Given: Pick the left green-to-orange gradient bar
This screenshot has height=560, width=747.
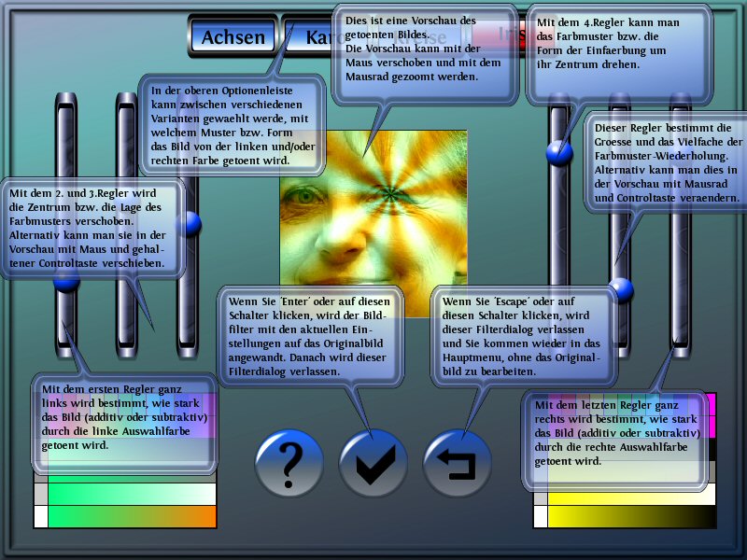Looking at the screenshot, I should tap(132, 517).
